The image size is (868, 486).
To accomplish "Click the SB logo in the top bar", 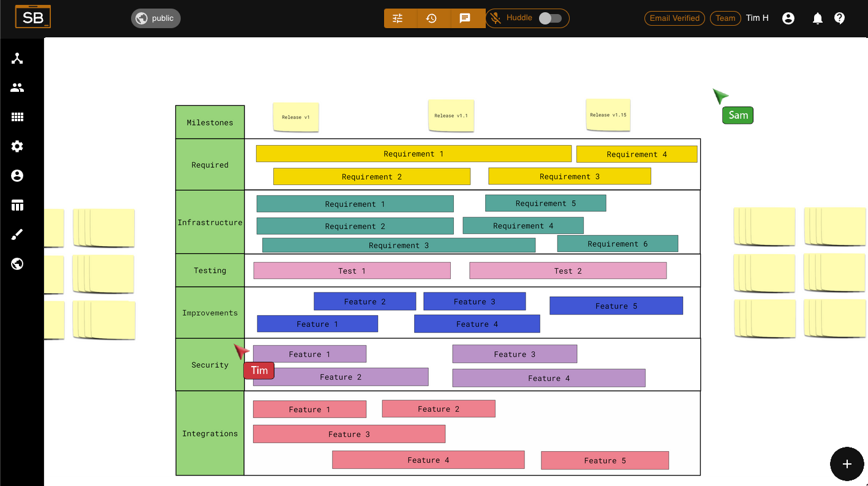I will [33, 17].
